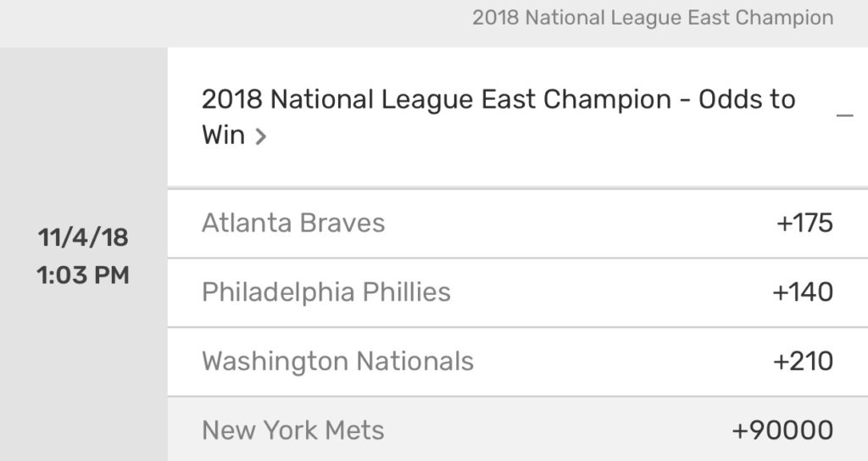The width and height of the screenshot is (868, 461).
Task: Click the 1:03 PM event time
Action: (83, 275)
